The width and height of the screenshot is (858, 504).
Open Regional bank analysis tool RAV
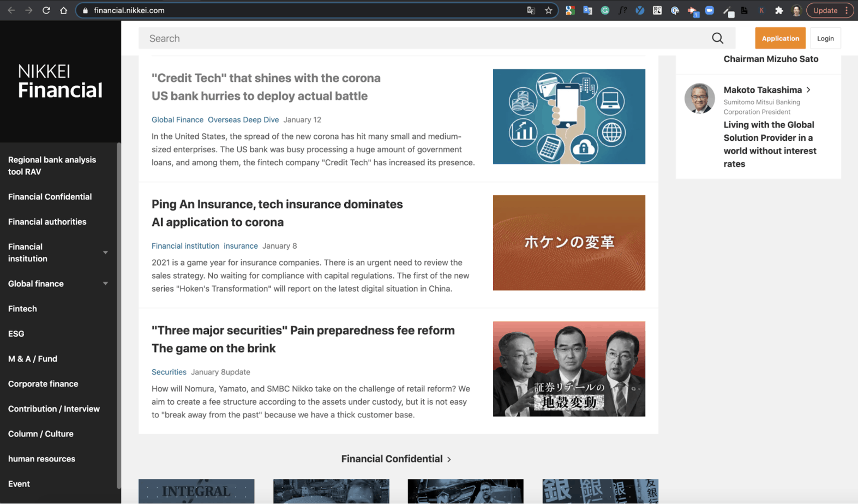tap(52, 165)
